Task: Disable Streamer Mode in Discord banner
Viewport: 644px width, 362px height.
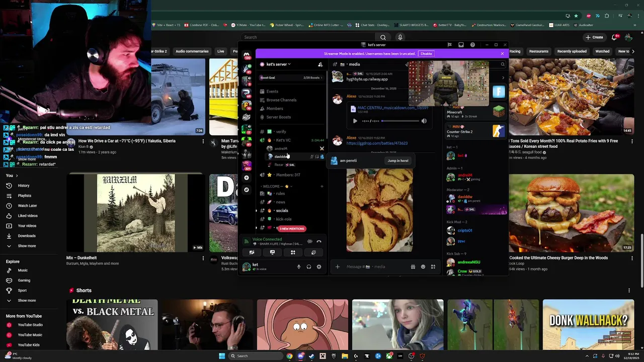Action: coord(426,54)
